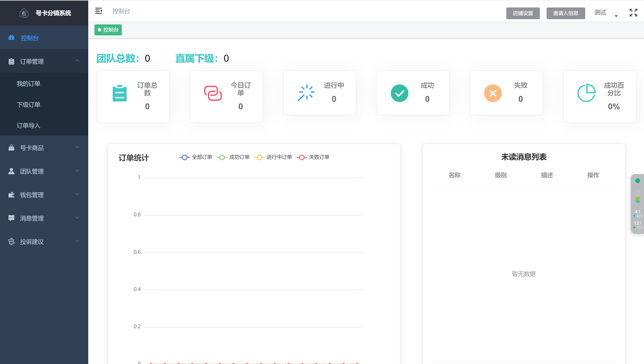This screenshot has height=364, width=644.
Task: Select the 控制台 page tab
Action: click(x=108, y=30)
